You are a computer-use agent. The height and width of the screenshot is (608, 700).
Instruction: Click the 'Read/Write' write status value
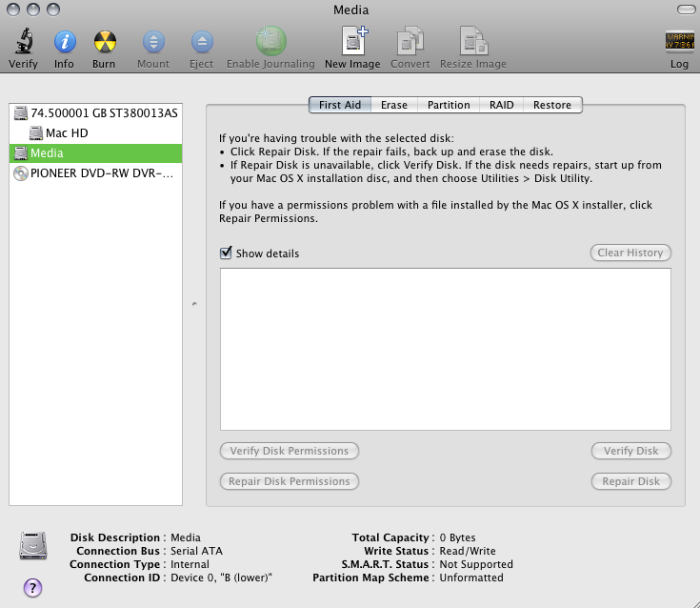click(x=468, y=551)
